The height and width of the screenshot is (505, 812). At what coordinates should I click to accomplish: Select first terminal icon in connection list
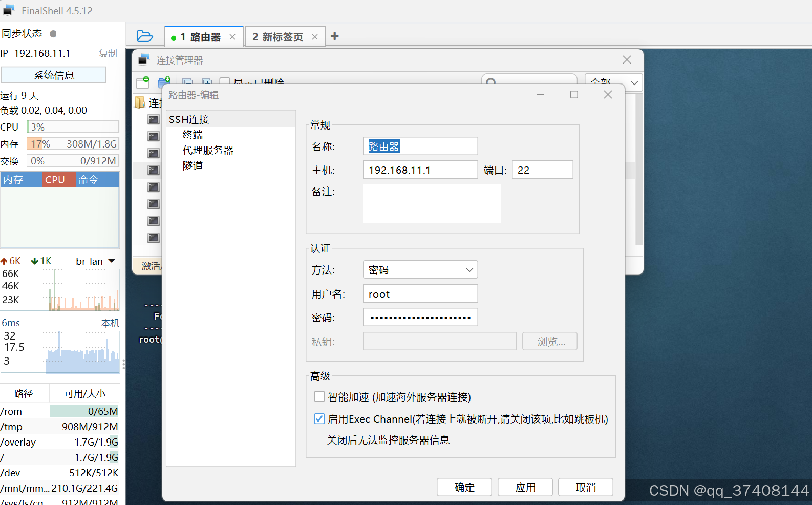pyautogui.click(x=153, y=119)
